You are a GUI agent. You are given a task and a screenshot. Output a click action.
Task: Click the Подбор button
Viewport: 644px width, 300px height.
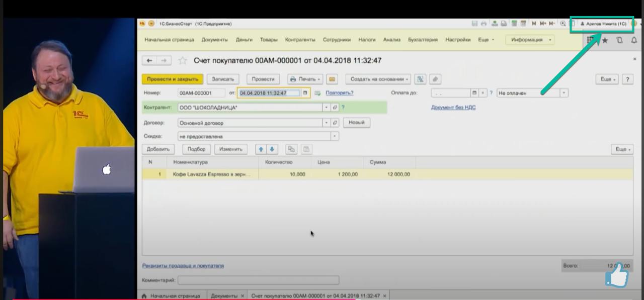(197, 149)
